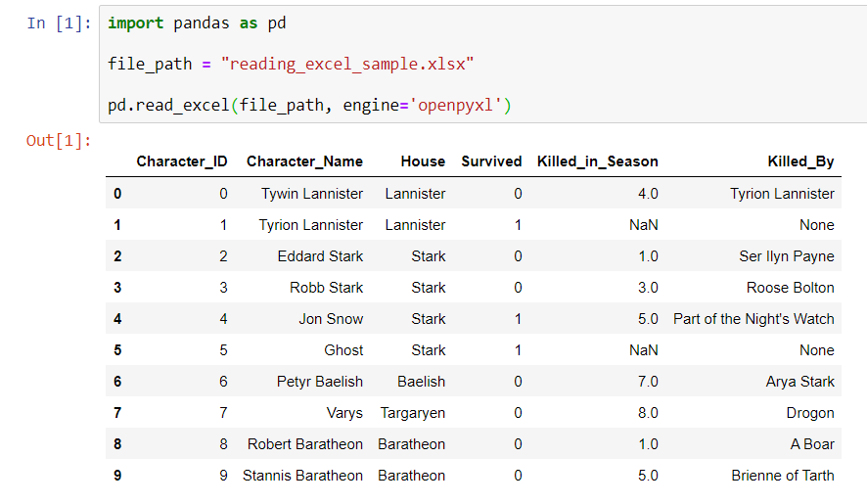Select the Character_ID column header

[x=182, y=161]
